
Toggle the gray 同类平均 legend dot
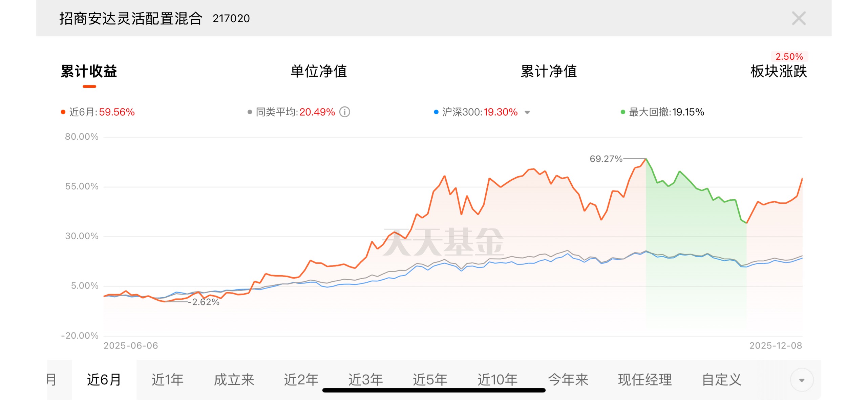tap(250, 112)
